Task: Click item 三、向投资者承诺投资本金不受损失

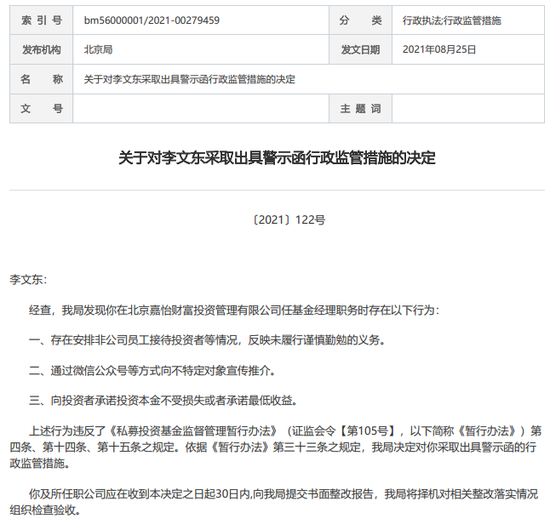Action: [163, 400]
